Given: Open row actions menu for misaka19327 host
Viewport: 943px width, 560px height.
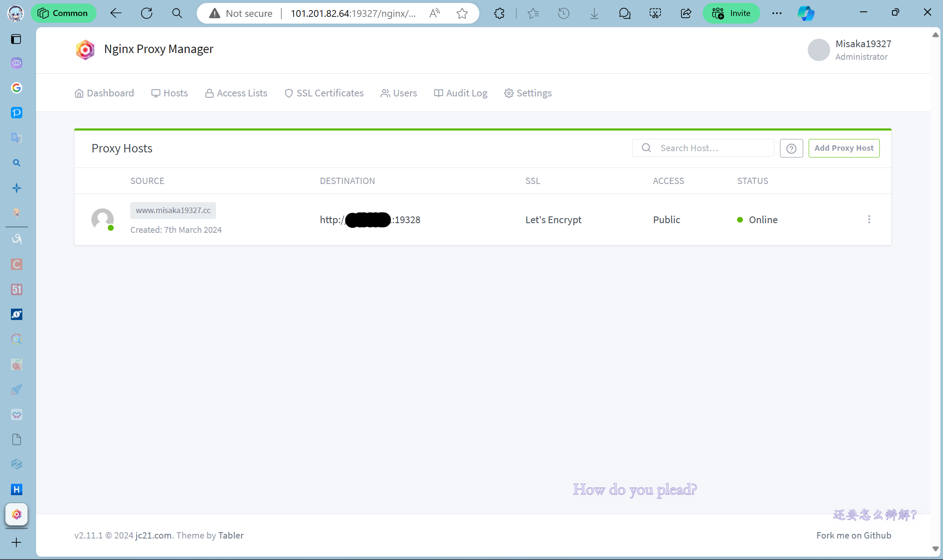Looking at the screenshot, I should (869, 219).
